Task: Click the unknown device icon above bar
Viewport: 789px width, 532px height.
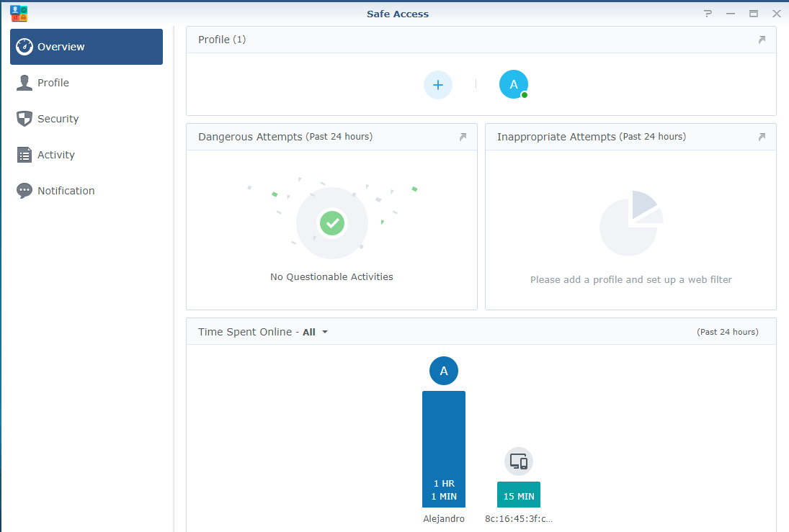Action: [x=518, y=461]
